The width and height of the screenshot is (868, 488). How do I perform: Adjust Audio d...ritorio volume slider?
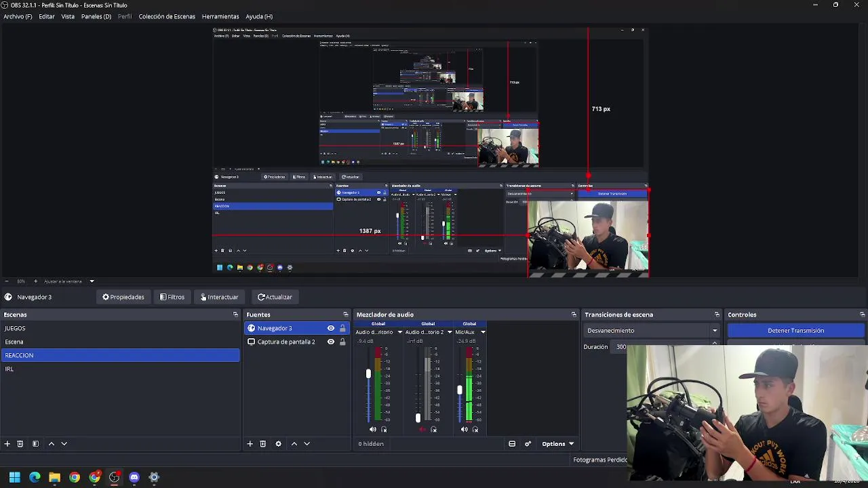pos(368,374)
